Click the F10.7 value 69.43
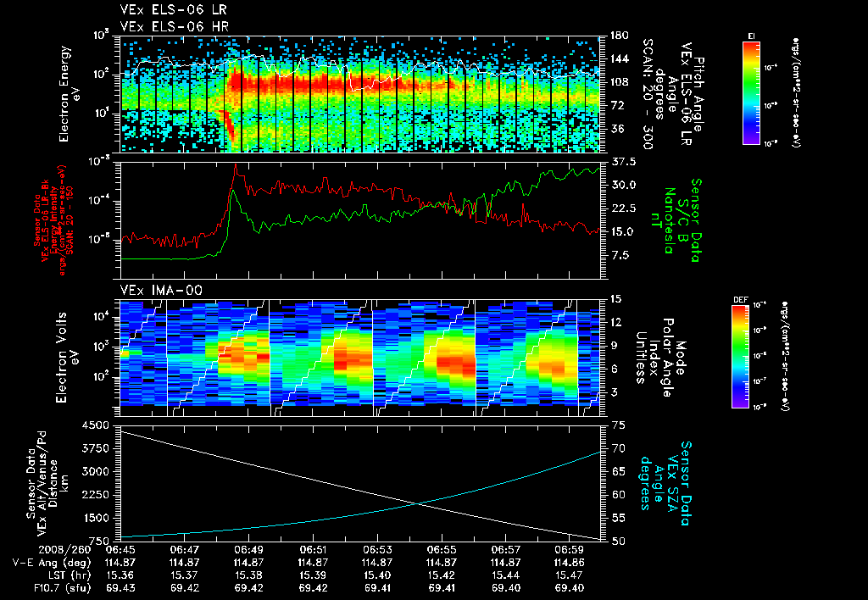Screen dimensions: 868x600 click(x=120, y=588)
